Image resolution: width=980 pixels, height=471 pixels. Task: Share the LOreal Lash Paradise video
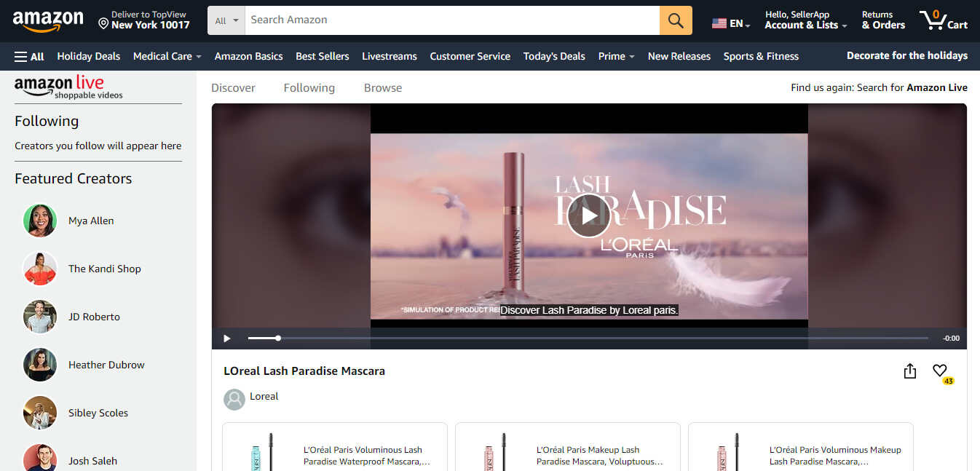(x=909, y=371)
